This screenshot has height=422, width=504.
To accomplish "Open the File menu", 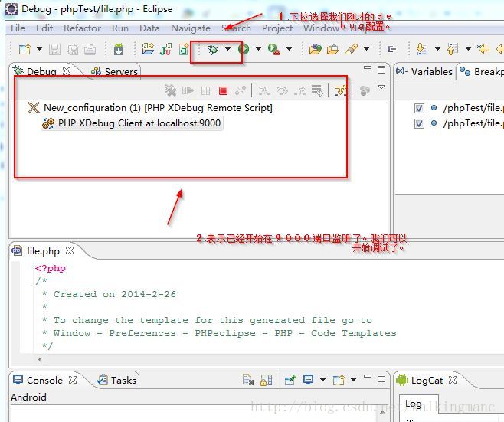I will [x=18, y=28].
